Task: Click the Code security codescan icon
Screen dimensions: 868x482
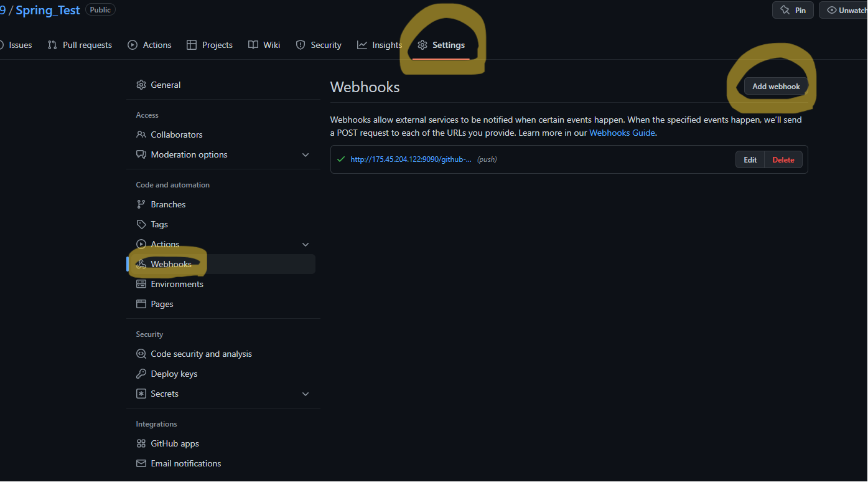Action: tap(141, 354)
